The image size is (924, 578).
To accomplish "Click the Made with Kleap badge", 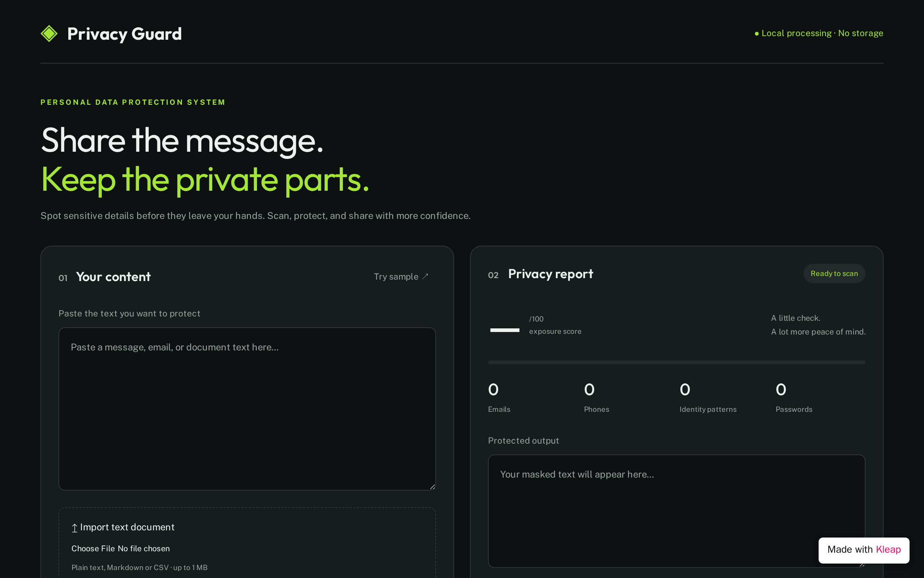I will tap(864, 550).
